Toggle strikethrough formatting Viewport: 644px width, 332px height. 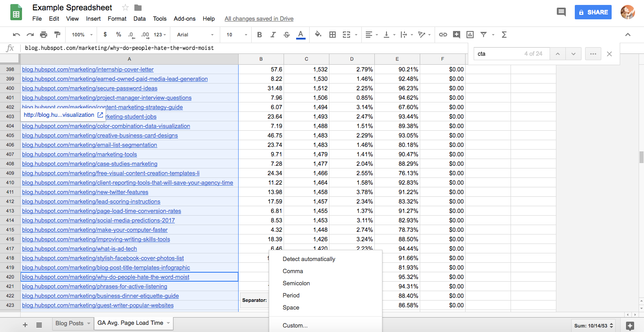pos(287,35)
